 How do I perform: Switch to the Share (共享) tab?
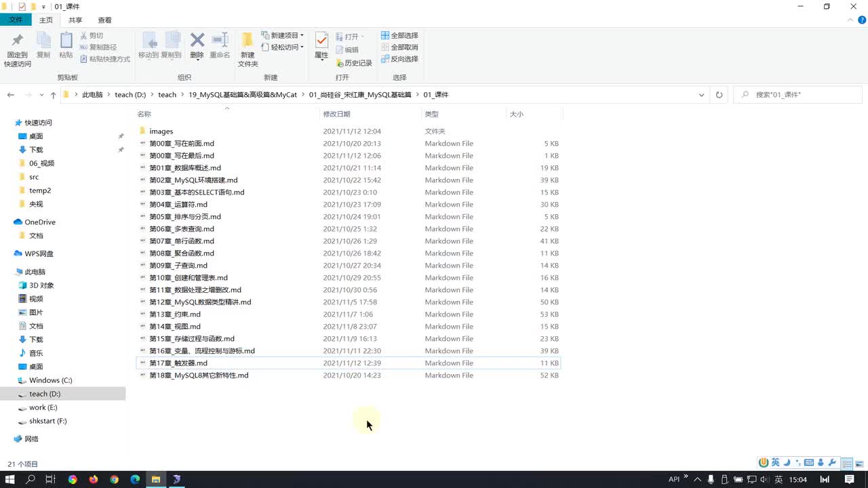tap(75, 20)
